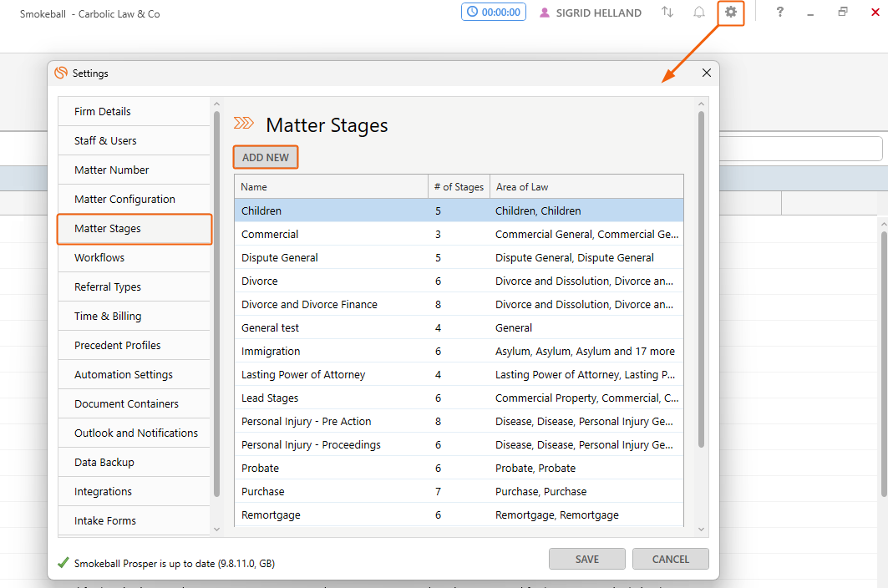
Task: Open Staff & Users settings
Action: (x=134, y=140)
